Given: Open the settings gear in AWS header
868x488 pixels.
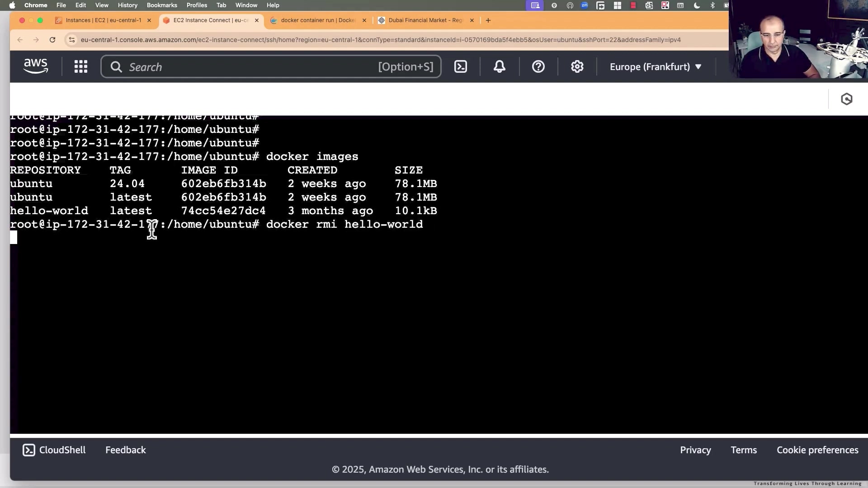Looking at the screenshot, I should coord(577,67).
